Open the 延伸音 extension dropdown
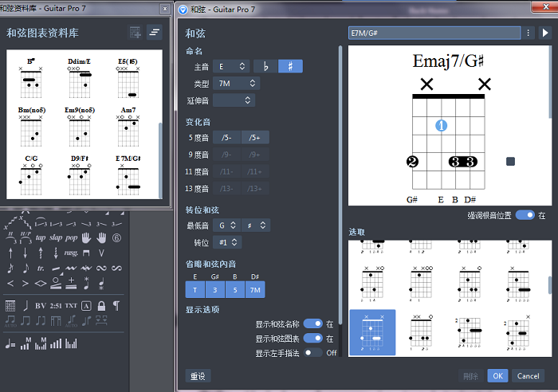558x392 pixels. 234,100
